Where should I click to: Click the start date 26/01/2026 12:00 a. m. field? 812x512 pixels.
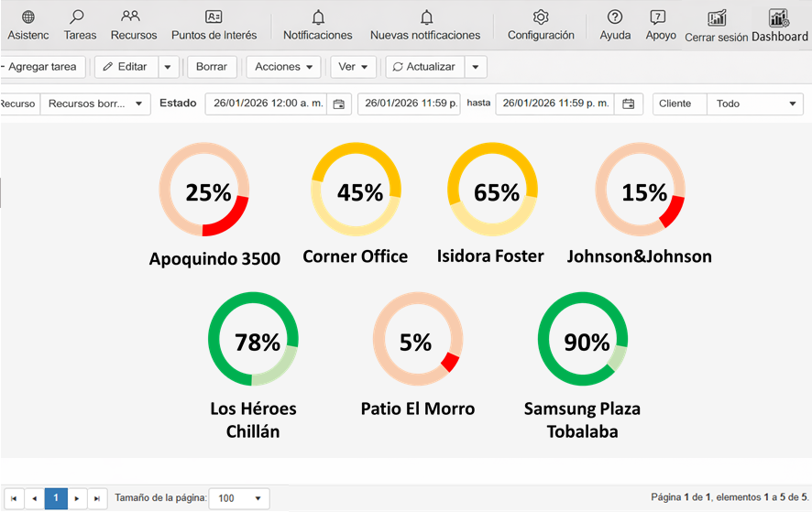click(267, 103)
